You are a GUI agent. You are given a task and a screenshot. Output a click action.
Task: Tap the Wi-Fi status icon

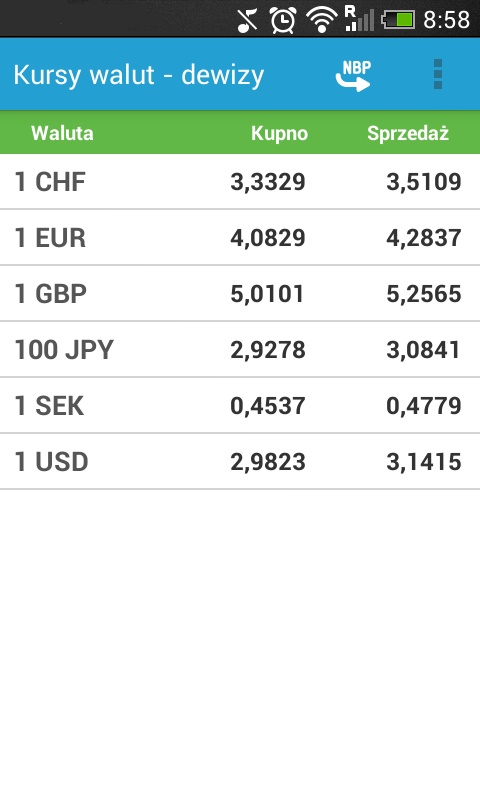coord(321,20)
